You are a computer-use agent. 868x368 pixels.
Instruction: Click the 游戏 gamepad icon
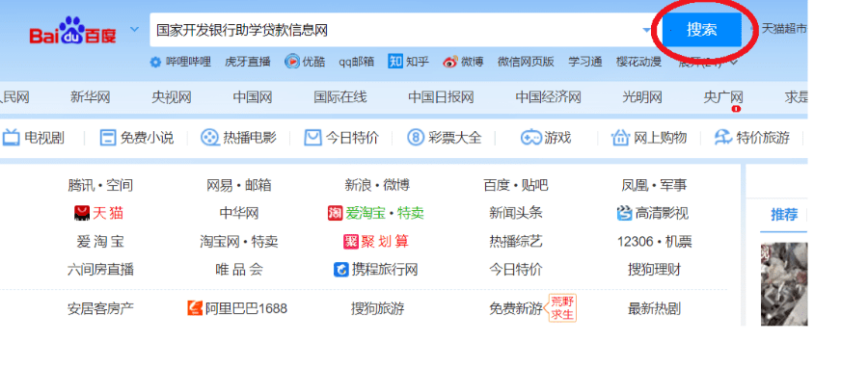click(530, 138)
